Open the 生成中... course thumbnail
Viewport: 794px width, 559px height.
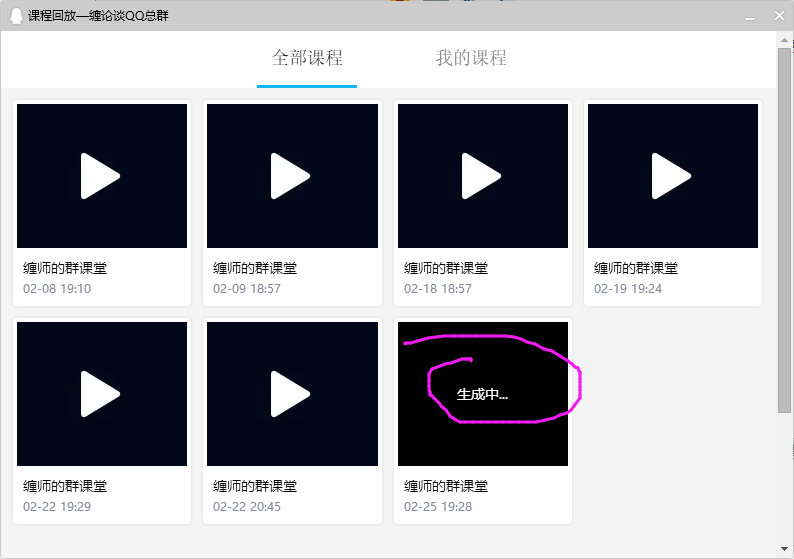click(483, 394)
